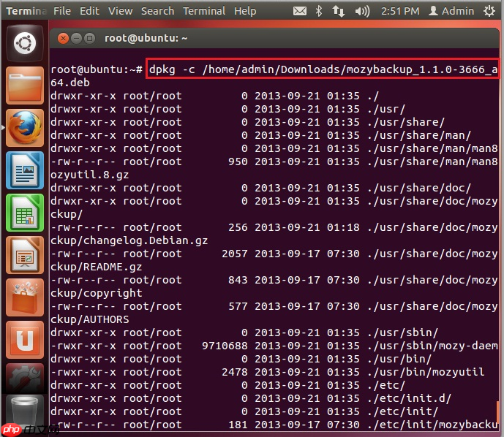Image resolution: width=504 pixels, height=437 pixels.
Task: Click the ckup/changelog.Debian.gz line
Action: 129,240
